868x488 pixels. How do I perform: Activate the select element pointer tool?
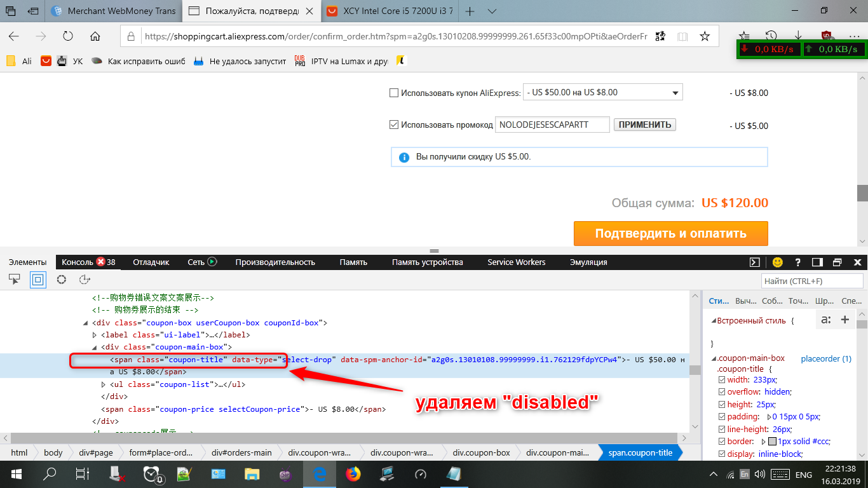pyautogui.click(x=14, y=280)
